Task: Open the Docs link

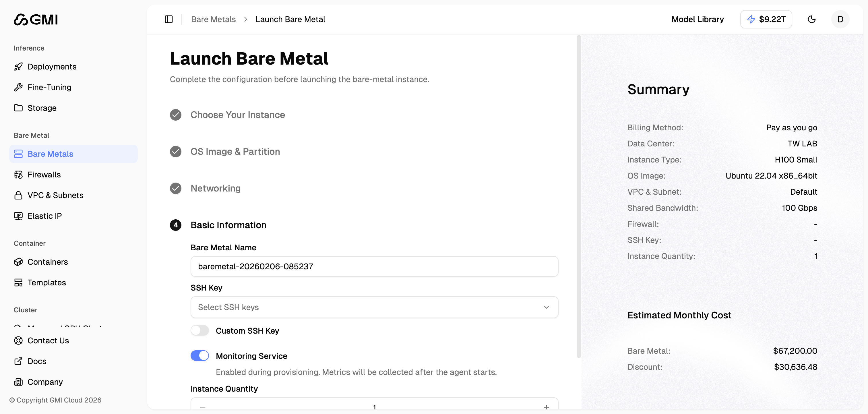Action: (x=37, y=361)
